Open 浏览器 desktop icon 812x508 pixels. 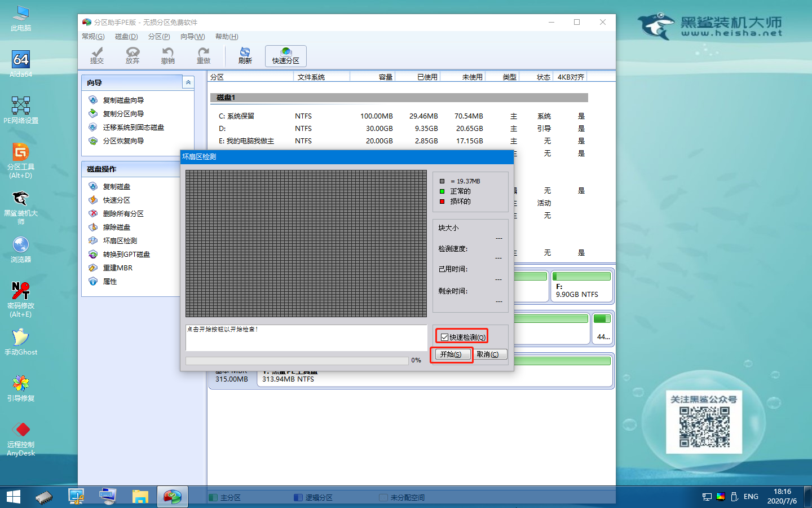click(x=21, y=249)
